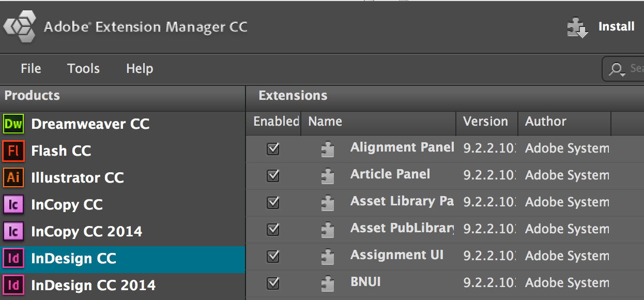This screenshot has width=644, height=300.
Task: Open the File menu
Action: pos(31,68)
